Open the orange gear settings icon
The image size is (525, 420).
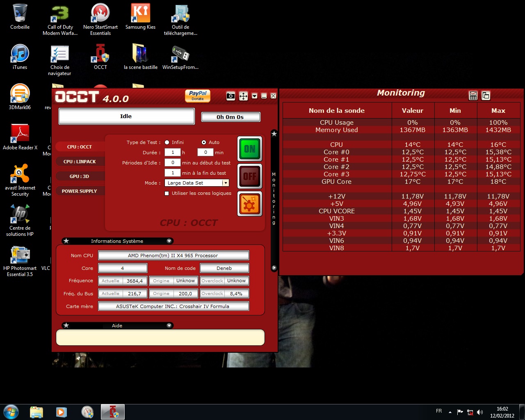249,204
